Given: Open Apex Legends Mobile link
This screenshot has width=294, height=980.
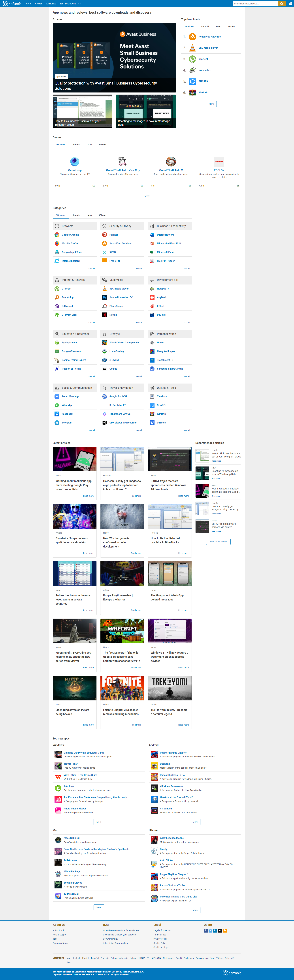Looking at the screenshot, I should click(x=171, y=838).
